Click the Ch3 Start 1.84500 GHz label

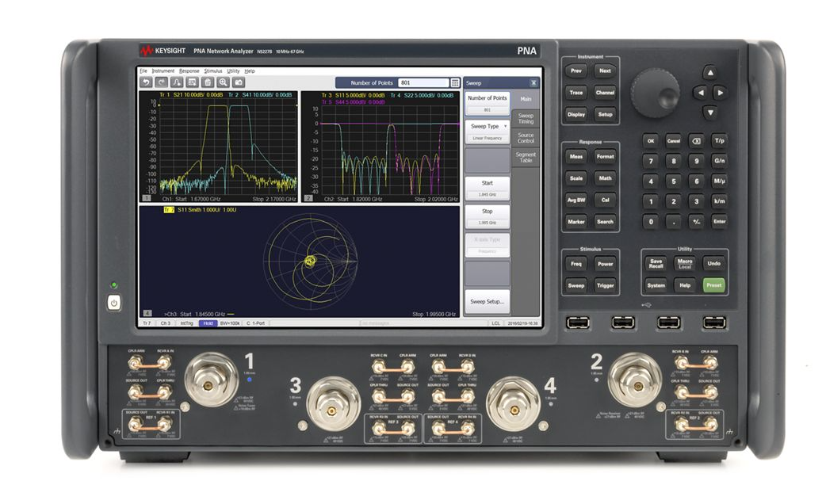point(195,314)
